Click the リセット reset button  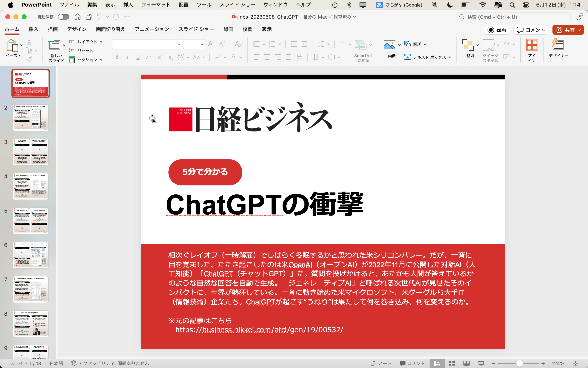pyautogui.click(x=81, y=51)
